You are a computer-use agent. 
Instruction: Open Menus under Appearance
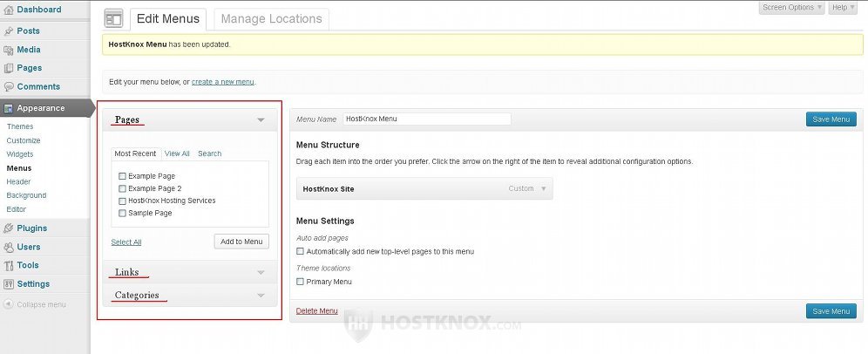coord(19,168)
